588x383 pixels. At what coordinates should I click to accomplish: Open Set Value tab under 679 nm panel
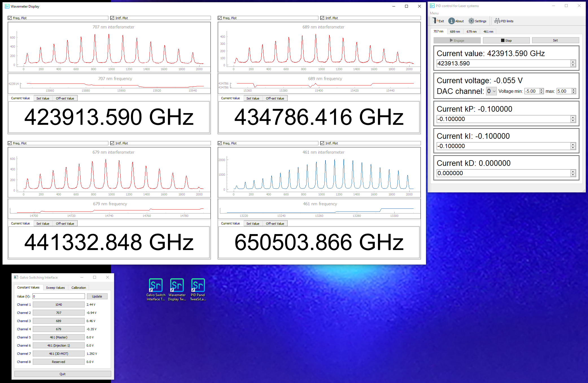(x=43, y=223)
